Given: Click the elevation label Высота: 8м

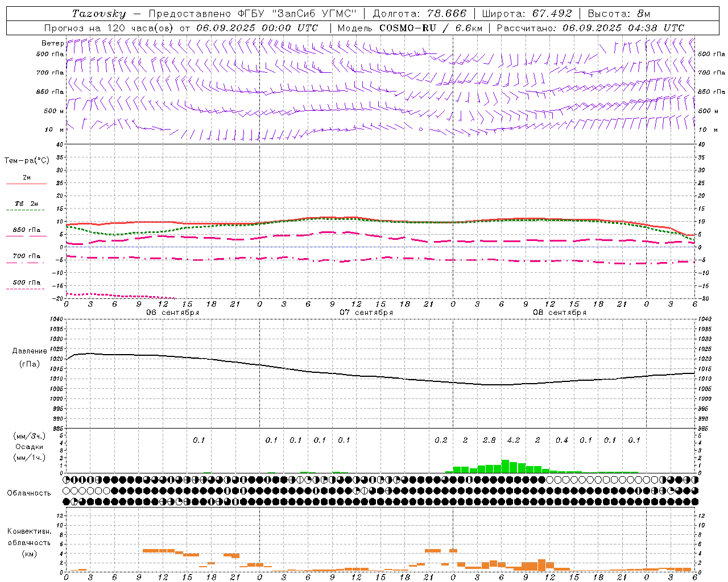Looking at the screenshot, I should point(618,14).
